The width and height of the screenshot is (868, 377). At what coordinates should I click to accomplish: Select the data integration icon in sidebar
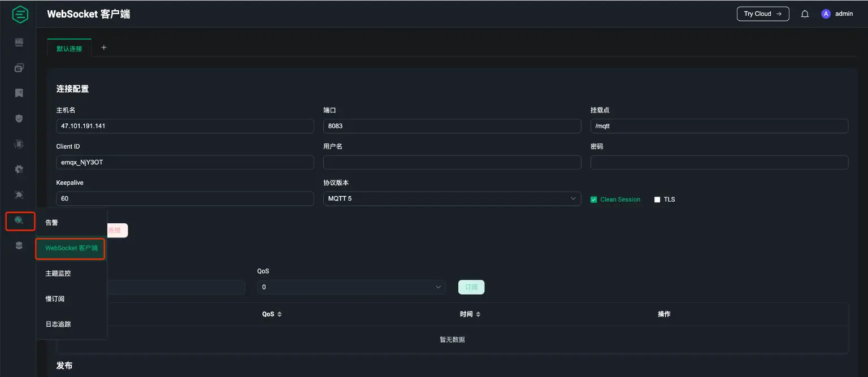(19, 144)
